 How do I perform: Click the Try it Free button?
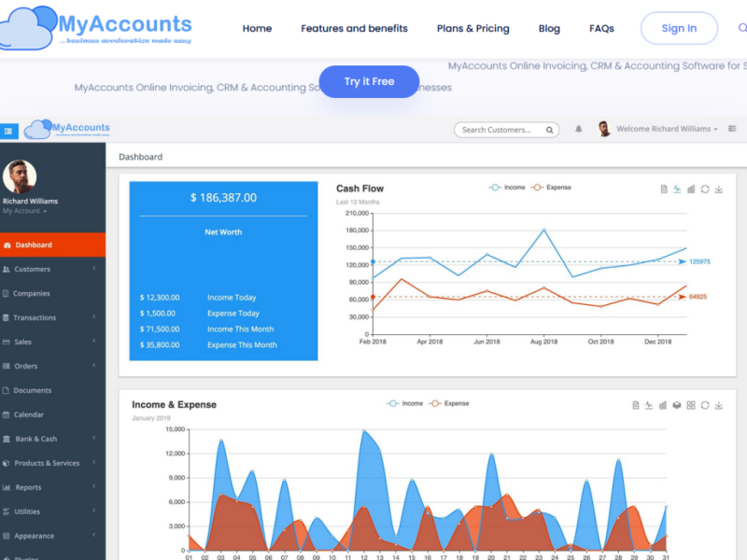[x=369, y=82]
